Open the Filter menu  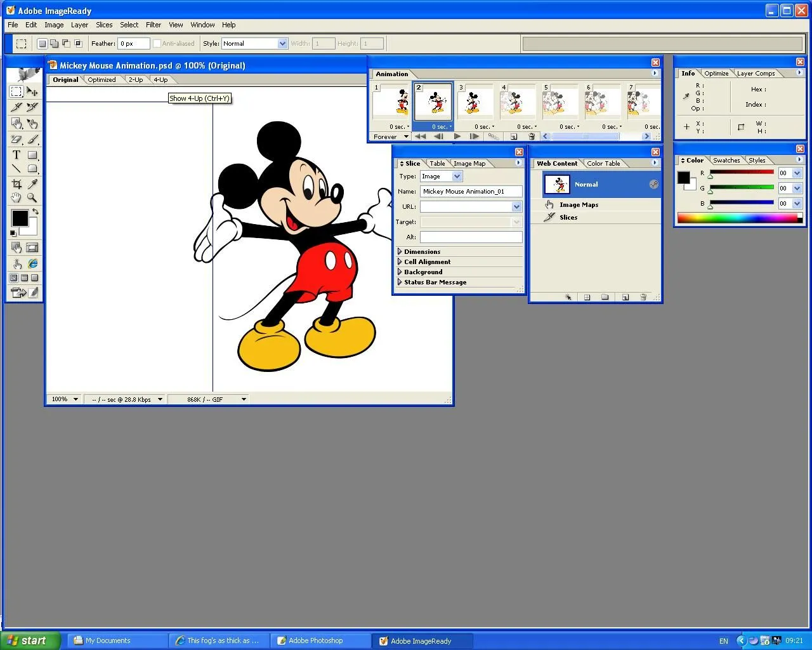(154, 25)
